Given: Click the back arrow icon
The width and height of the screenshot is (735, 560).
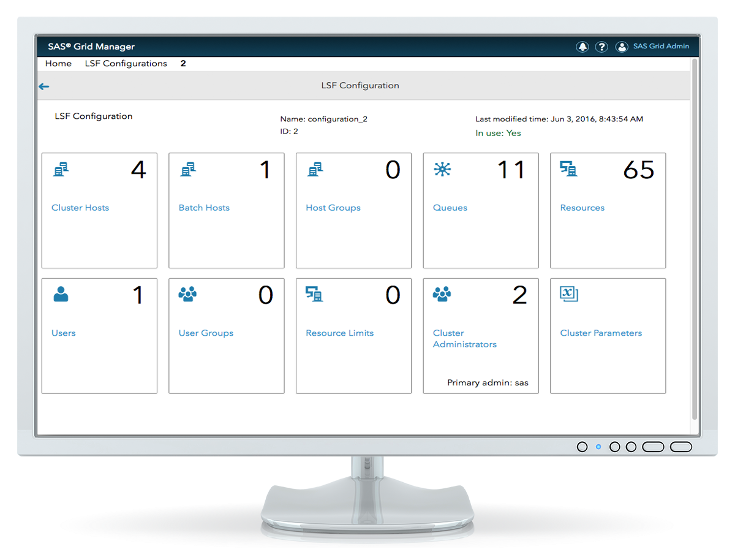Looking at the screenshot, I should click(x=43, y=86).
